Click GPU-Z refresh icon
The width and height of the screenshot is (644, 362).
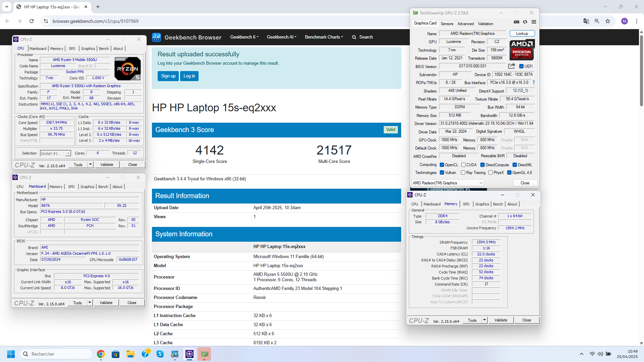tap(525, 22)
